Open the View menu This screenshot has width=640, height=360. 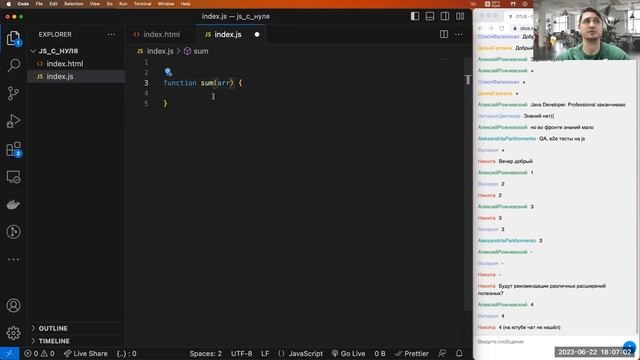[95, 4]
